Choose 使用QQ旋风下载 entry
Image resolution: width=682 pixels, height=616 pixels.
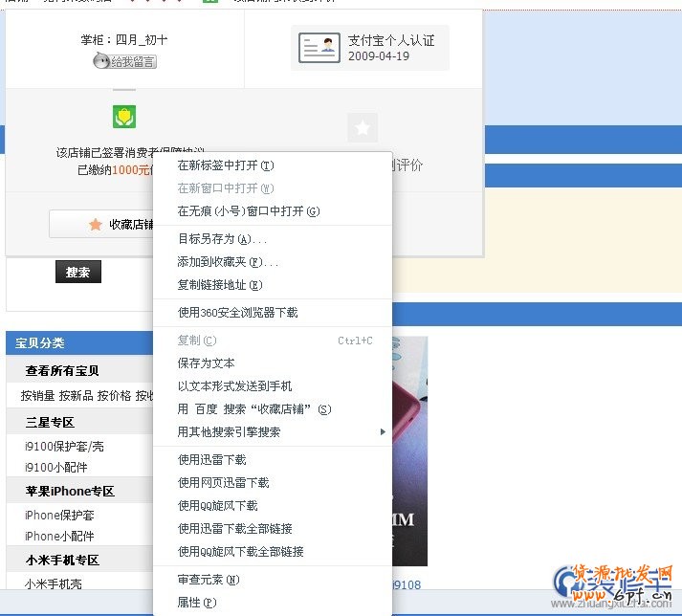click(x=273, y=506)
